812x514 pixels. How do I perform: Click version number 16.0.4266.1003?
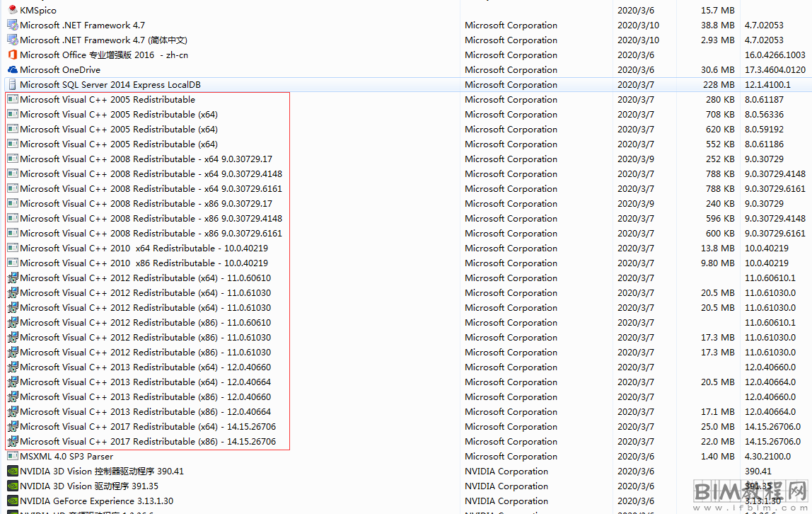(775, 55)
